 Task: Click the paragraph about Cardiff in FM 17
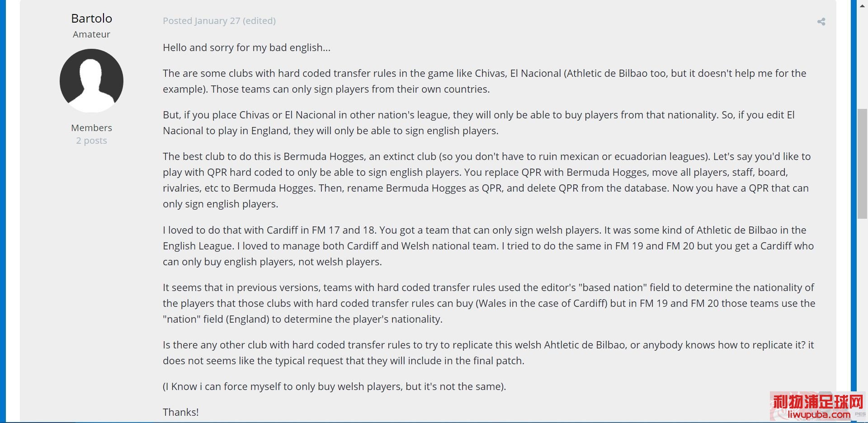click(488, 246)
